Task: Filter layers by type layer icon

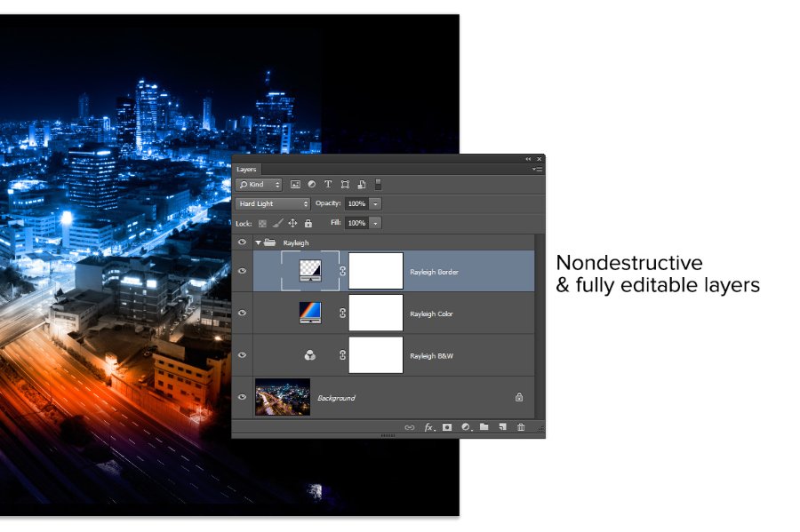Action: [x=328, y=185]
